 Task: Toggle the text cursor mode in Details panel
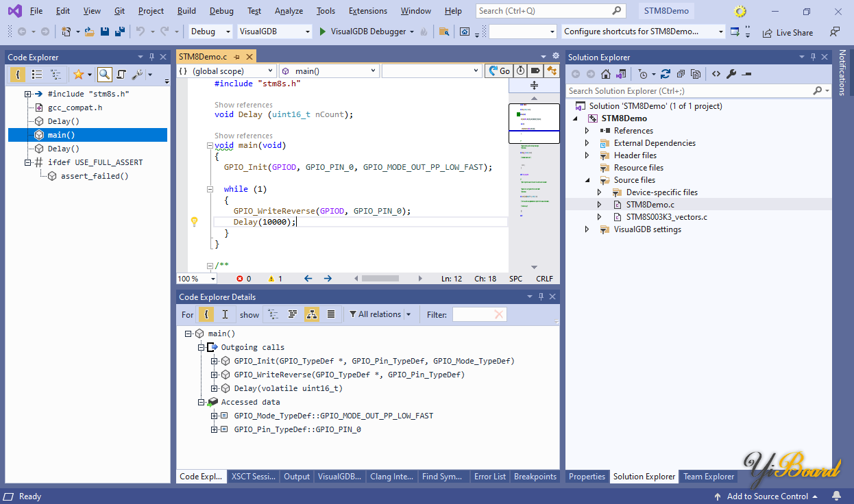pyautogui.click(x=225, y=314)
